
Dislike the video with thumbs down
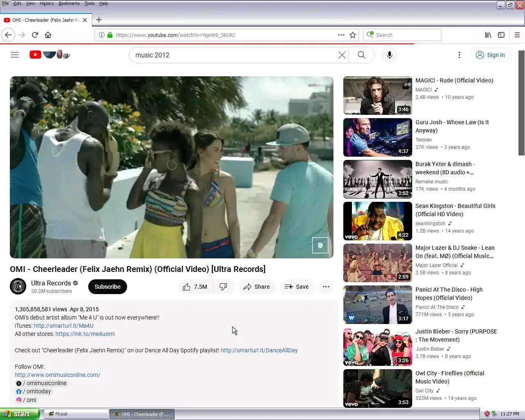(223, 287)
